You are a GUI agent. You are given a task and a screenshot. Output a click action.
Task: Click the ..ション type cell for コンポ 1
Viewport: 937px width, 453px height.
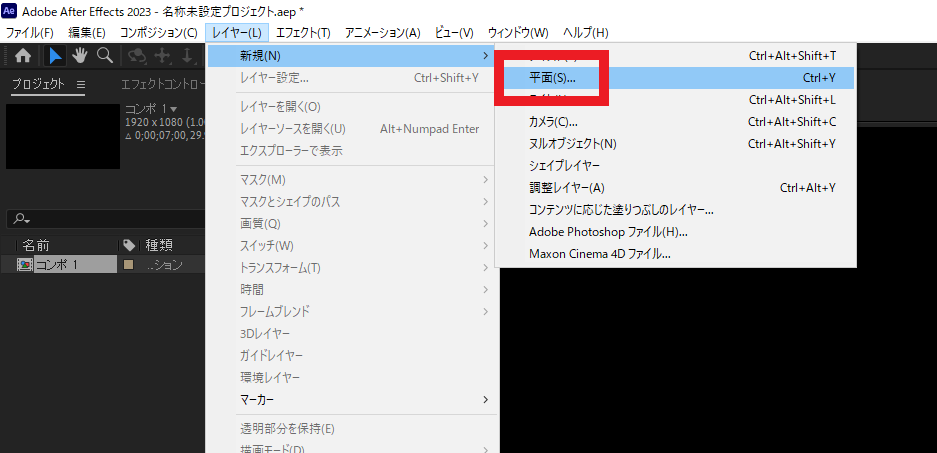[x=165, y=265]
